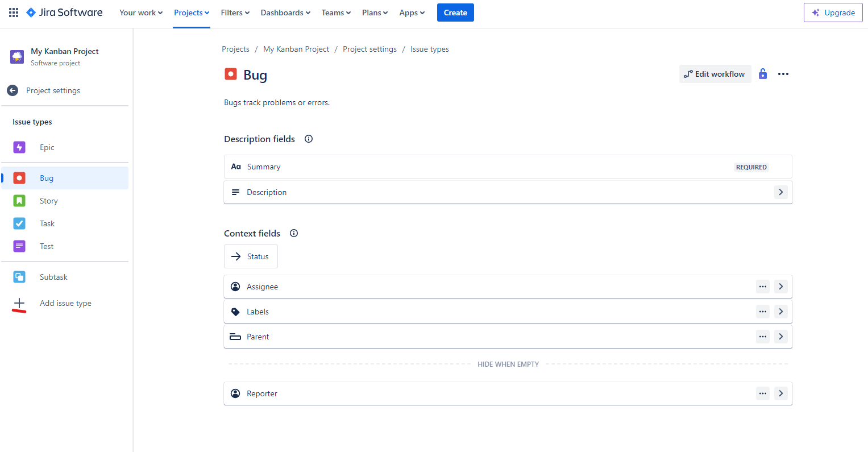The width and height of the screenshot is (868, 452).
Task: Click the tag icon in Labels row
Action: tap(235, 312)
